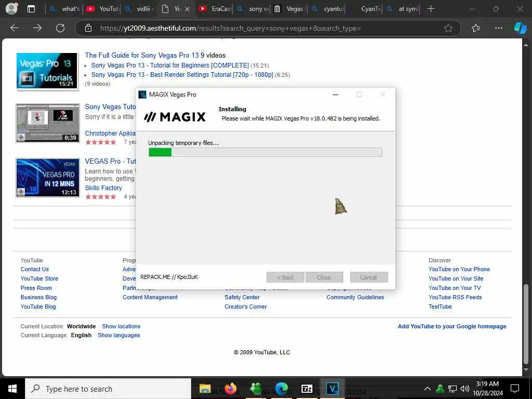Screen dimensions: 532x399
Task: Switch to the what's tab
Action: (x=64, y=9)
